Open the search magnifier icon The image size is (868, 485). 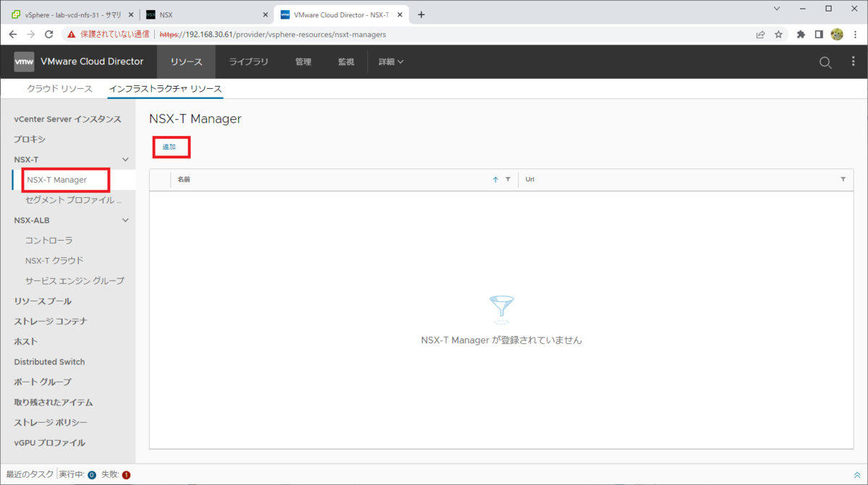click(825, 62)
